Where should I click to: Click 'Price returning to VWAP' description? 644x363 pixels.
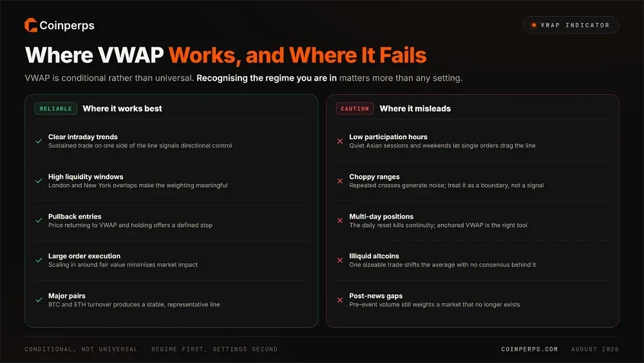(x=130, y=225)
